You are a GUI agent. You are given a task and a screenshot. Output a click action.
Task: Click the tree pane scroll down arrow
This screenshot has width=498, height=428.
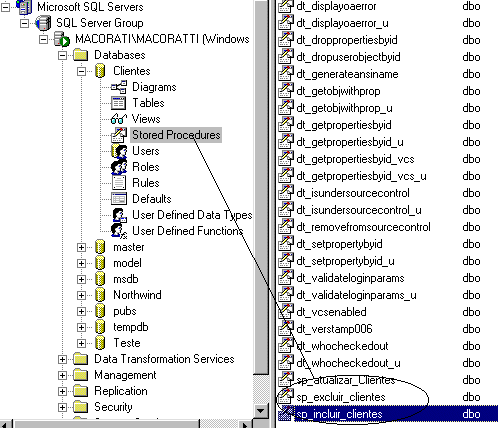point(261,410)
